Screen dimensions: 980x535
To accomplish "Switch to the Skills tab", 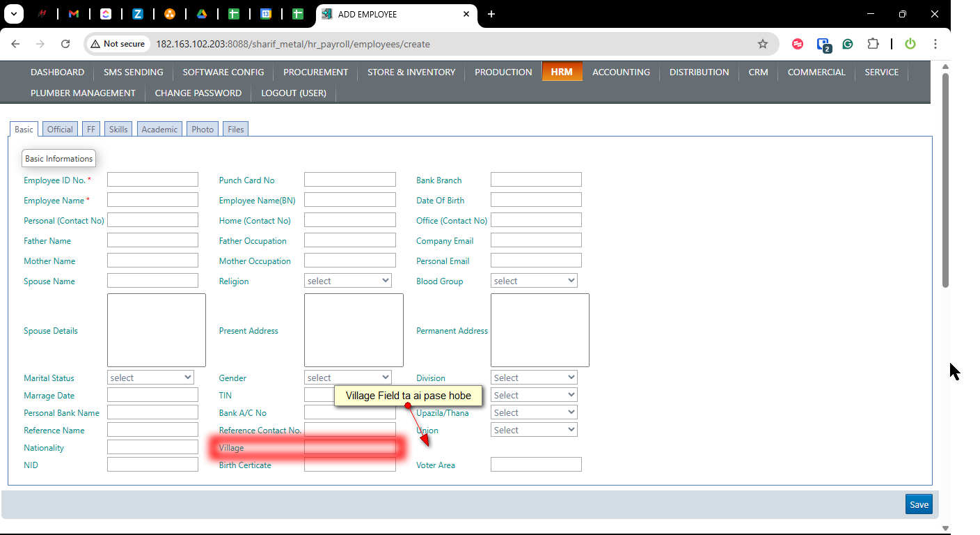I will click(x=118, y=129).
